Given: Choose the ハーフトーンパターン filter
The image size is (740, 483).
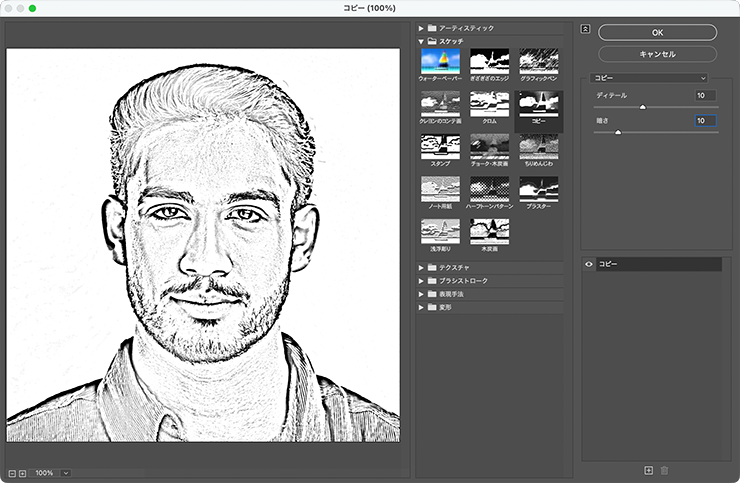Looking at the screenshot, I should click(x=489, y=189).
